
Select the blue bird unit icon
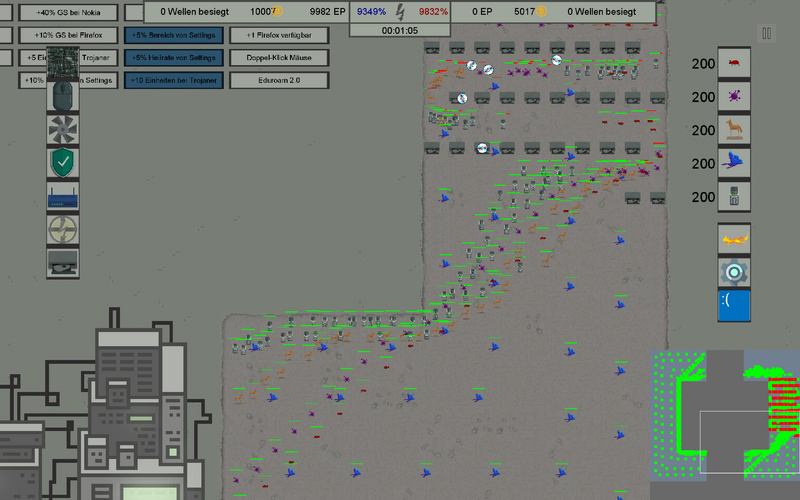point(735,163)
